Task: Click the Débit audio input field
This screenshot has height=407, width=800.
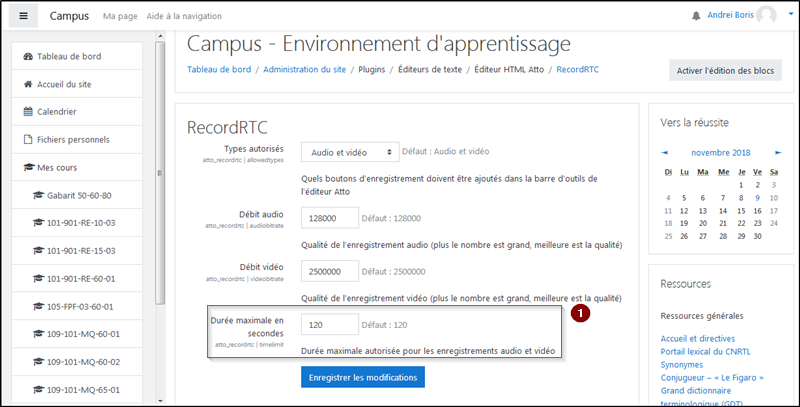Action: coord(329,218)
